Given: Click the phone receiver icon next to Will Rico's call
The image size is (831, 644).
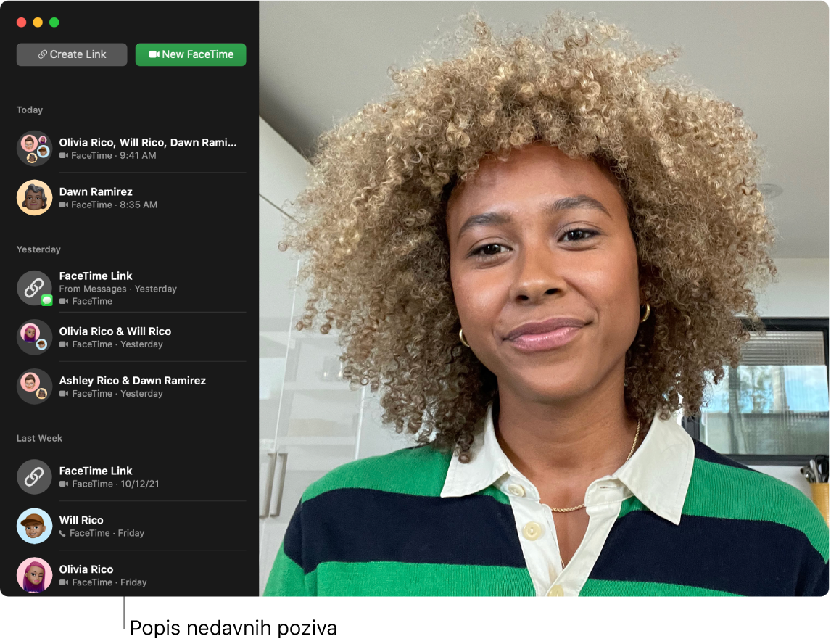Looking at the screenshot, I should pyautogui.click(x=64, y=533).
